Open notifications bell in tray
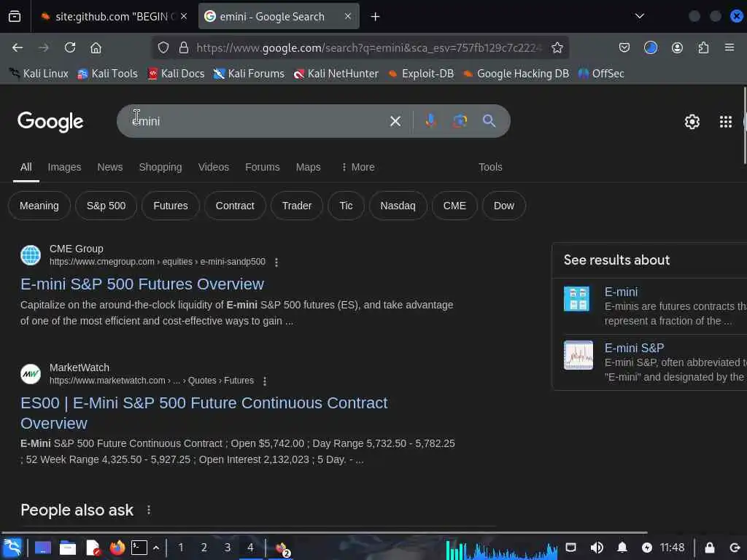The height and width of the screenshot is (560, 747). (622, 548)
